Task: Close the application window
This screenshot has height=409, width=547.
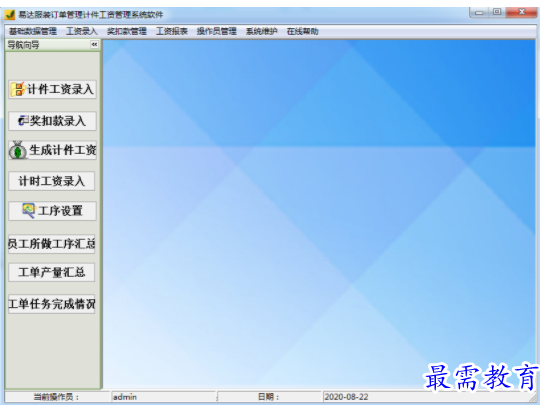Action: click(x=522, y=12)
